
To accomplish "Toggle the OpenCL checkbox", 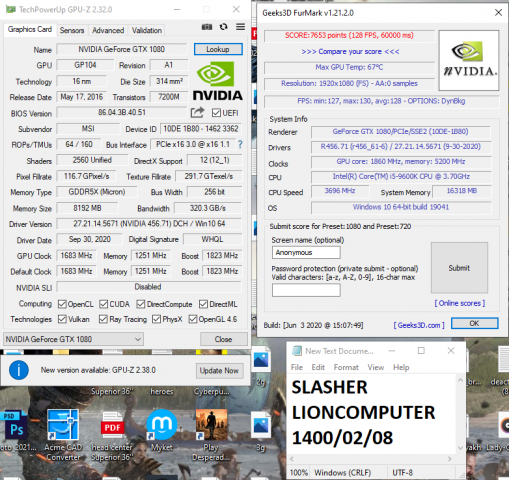I will click(62, 304).
